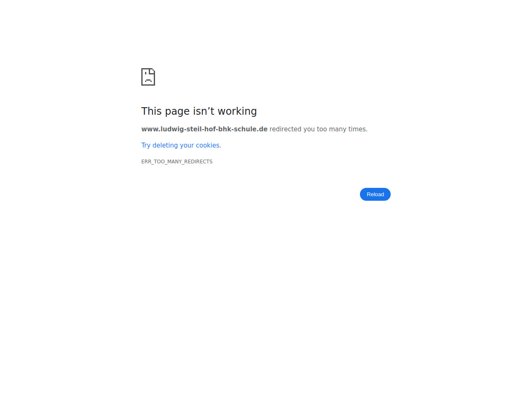
Task: Click the REDIRECTS part of the error code
Action: [x=198, y=162]
